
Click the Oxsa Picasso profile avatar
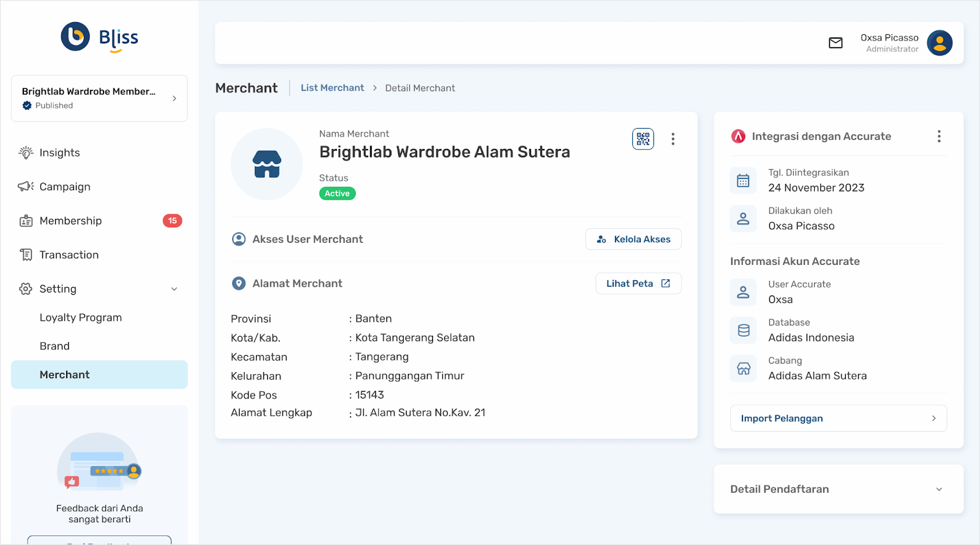click(x=940, y=43)
